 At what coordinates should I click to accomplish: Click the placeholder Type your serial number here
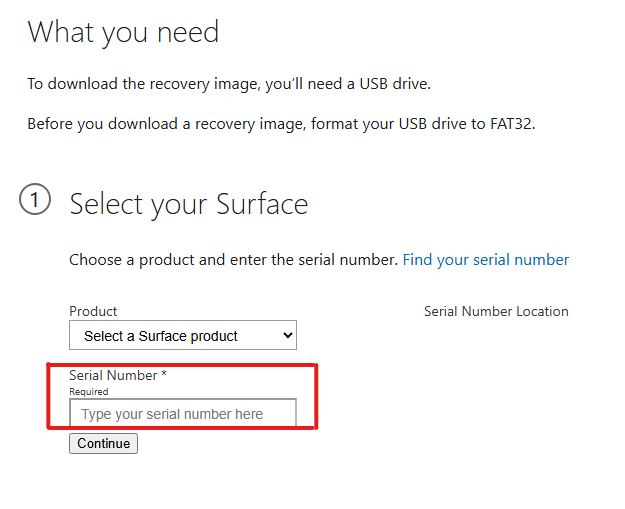(x=172, y=414)
